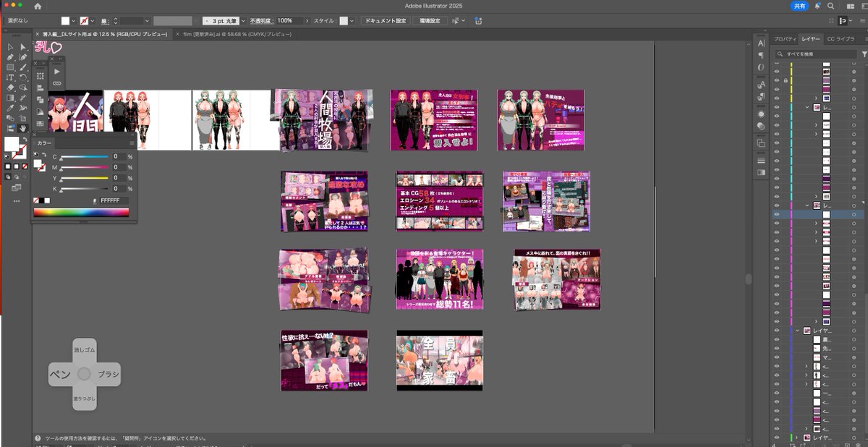Click the Home icon in the title bar

(x=38, y=6)
